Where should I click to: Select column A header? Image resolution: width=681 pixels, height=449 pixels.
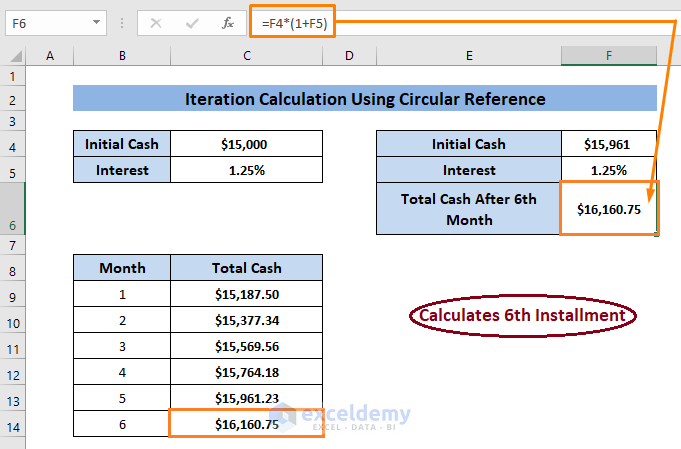[50, 54]
